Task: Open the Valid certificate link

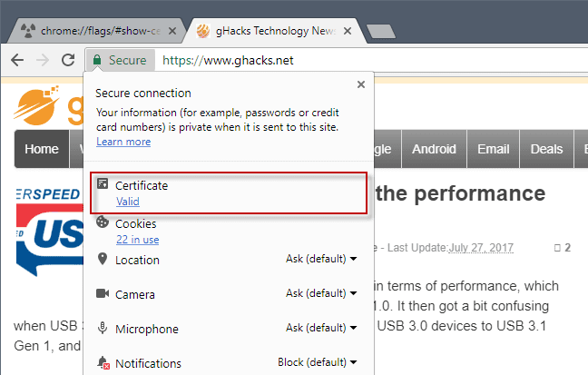Action: click(128, 202)
